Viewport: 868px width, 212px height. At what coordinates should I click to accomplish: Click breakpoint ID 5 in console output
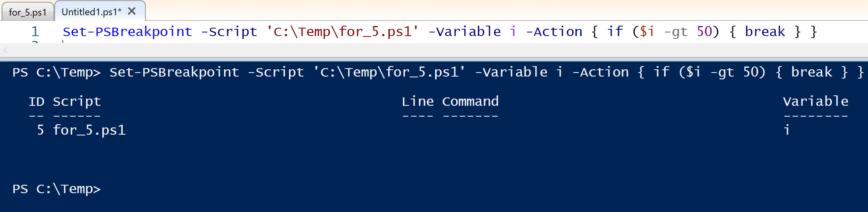click(x=40, y=130)
